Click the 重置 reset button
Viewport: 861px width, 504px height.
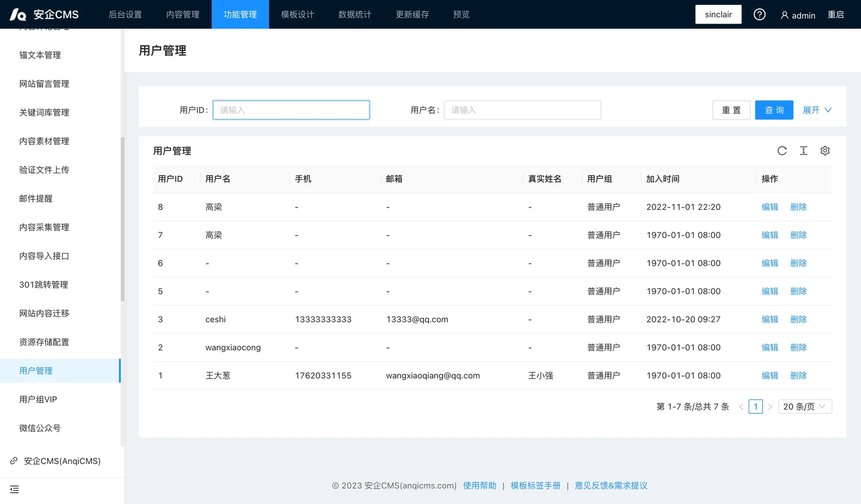[x=731, y=110]
